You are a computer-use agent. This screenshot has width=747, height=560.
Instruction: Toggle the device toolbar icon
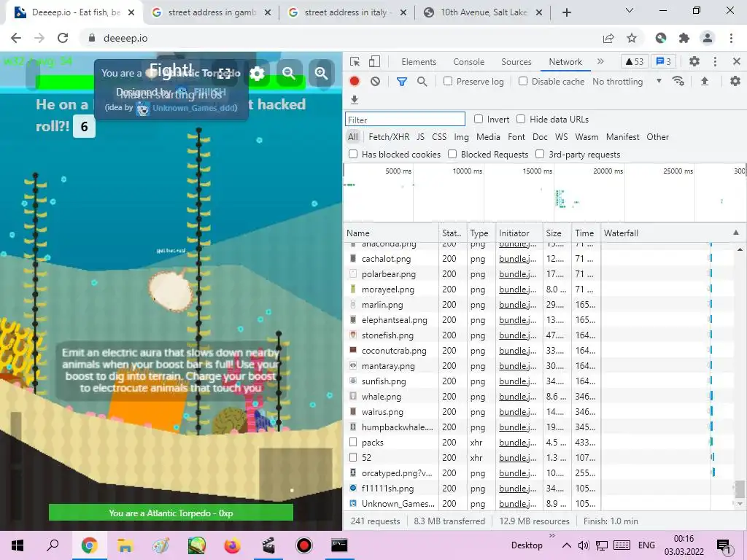click(375, 61)
